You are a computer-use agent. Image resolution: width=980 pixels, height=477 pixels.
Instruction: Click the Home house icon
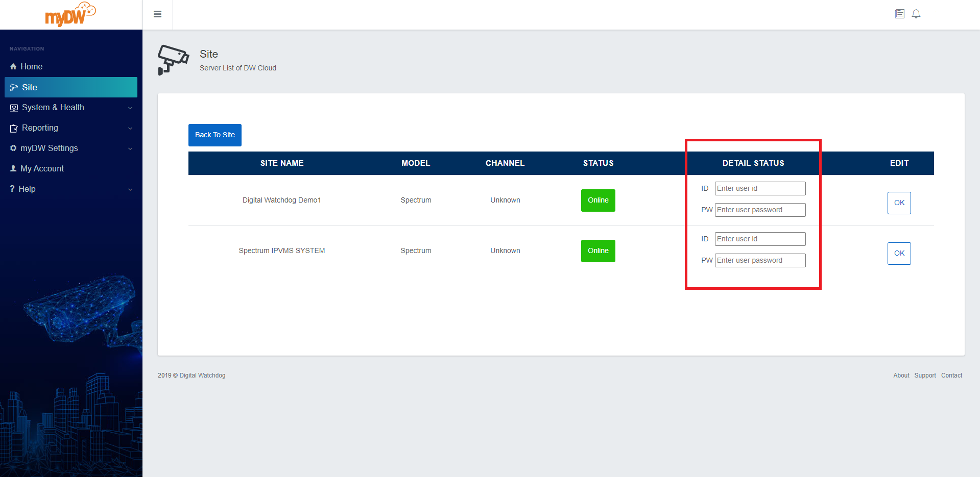coord(13,67)
